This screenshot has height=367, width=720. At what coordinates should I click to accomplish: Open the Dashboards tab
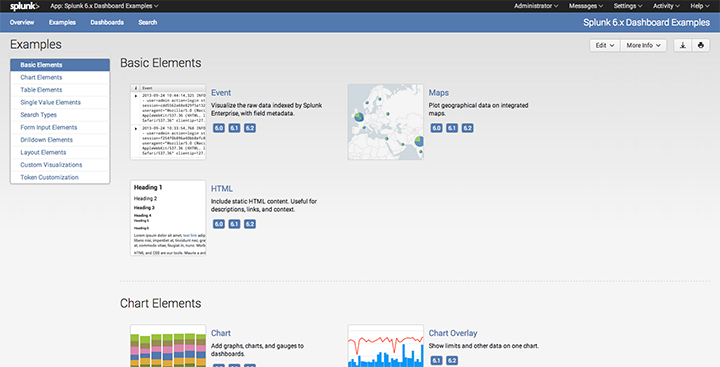tap(107, 22)
